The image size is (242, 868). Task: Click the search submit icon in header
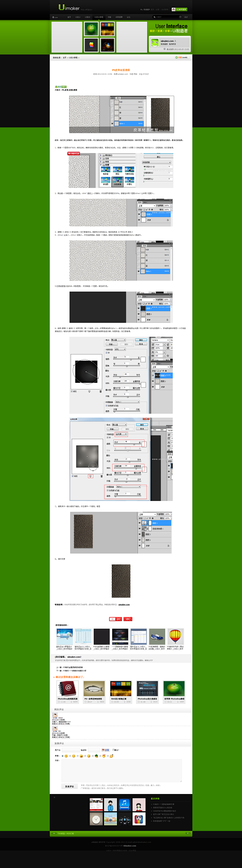point(180,17)
